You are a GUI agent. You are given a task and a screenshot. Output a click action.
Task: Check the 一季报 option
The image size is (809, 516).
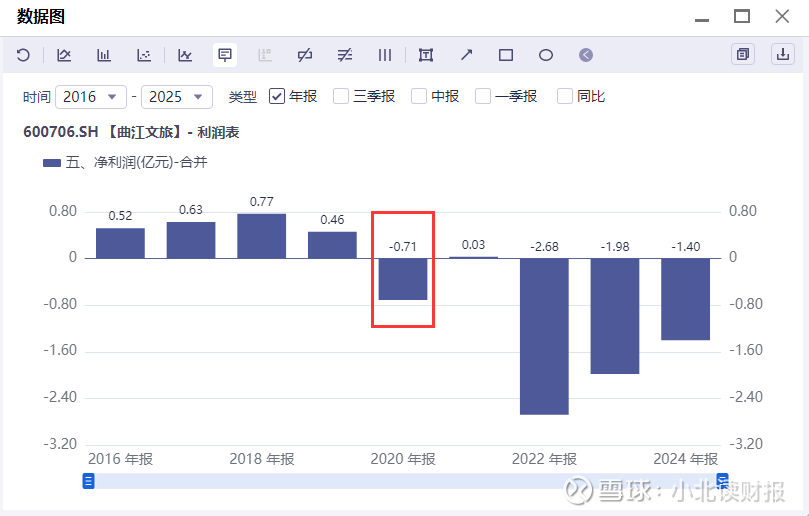pyautogui.click(x=483, y=96)
